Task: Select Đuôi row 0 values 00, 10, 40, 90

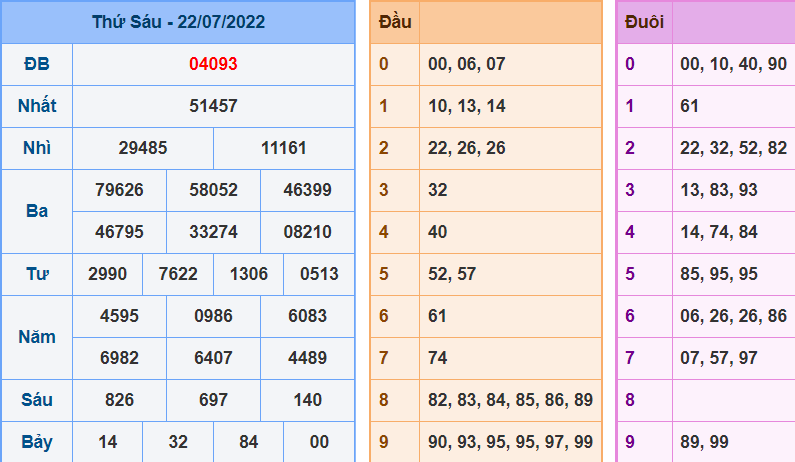Action: point(734,64)
